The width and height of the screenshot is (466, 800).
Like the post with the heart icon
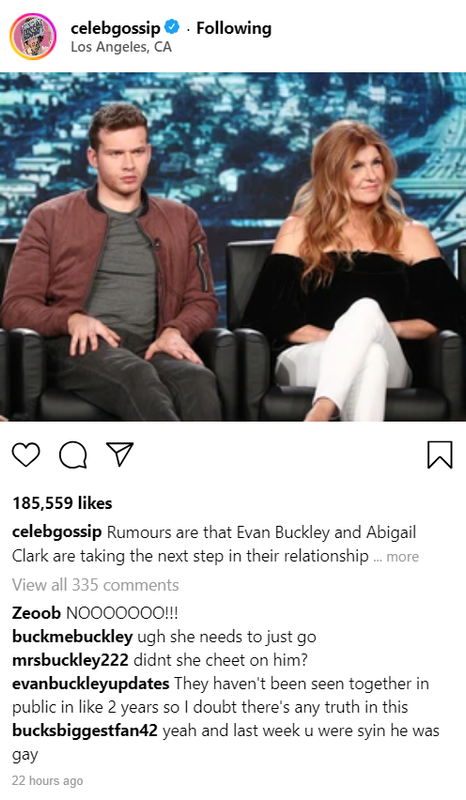[x=26, y=454]
